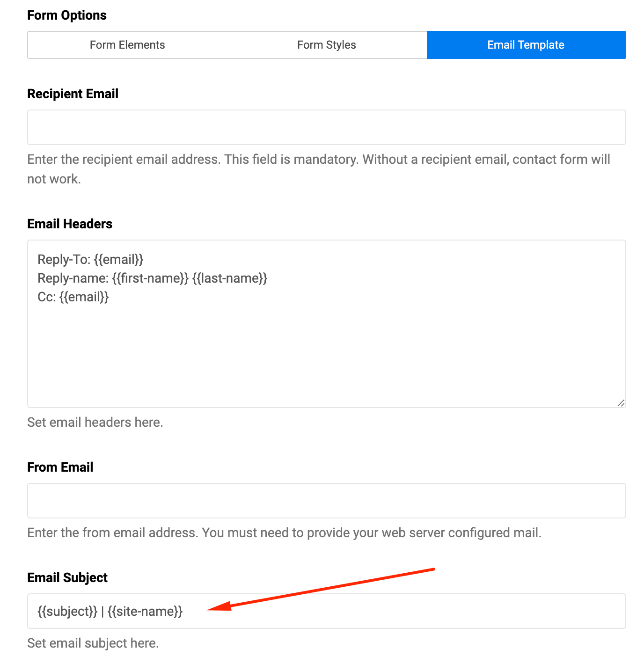Click the web server configured mail help text
This screenshot has width=644, height=671.
pos(284,533)
